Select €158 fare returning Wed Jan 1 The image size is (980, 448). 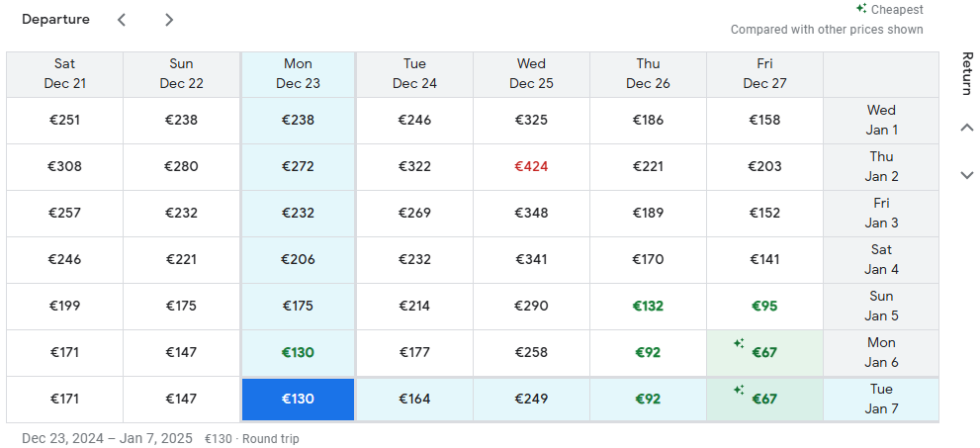pyautogui.click(x=764, y=120)
